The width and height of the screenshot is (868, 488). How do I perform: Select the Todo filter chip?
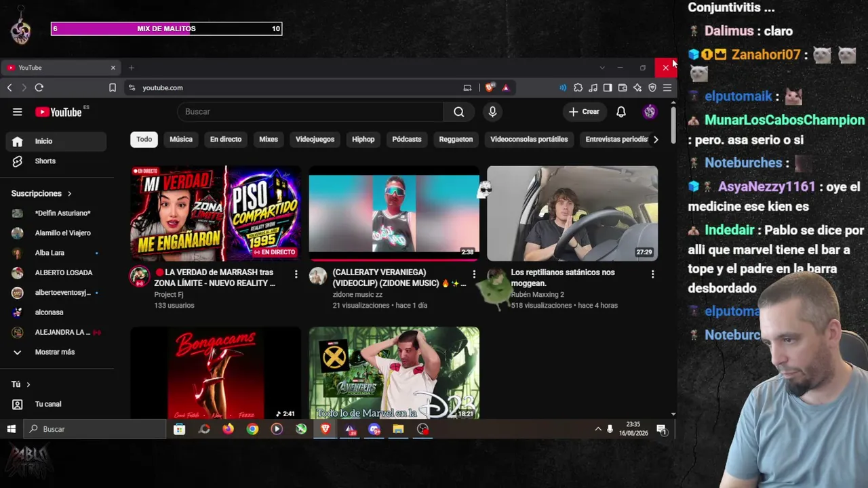tap(144, 140)
